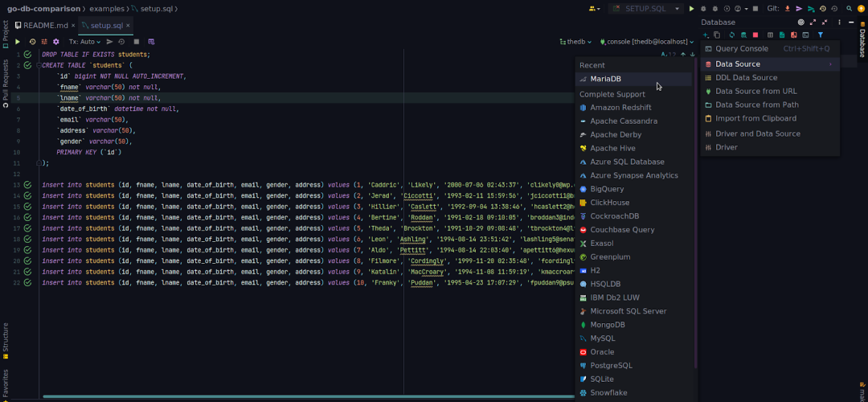The width and height of the screenshot is (868, 402).
Task: Click the Filter funnel icon in the Database panel
Action: coord(821,35)
